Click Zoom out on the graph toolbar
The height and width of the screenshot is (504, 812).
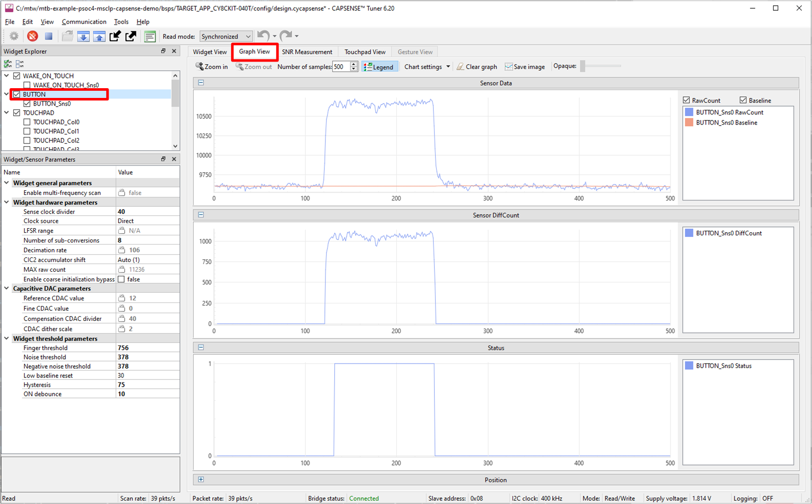coord(254,67)
